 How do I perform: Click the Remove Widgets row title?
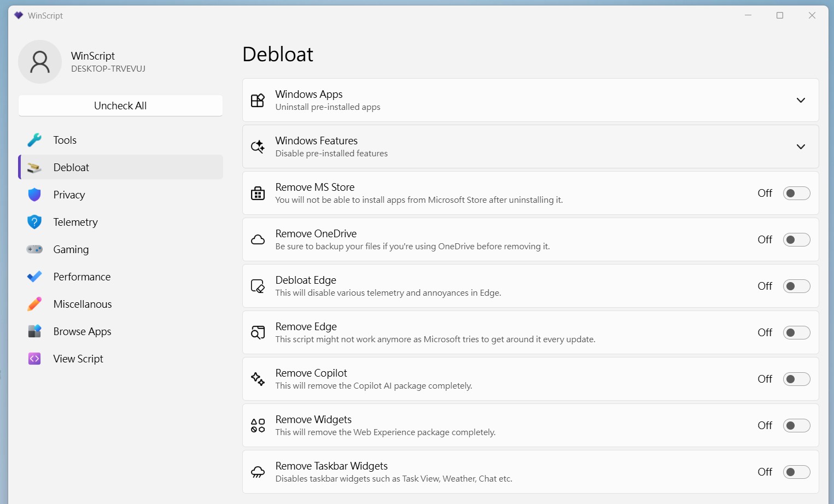(313, 419)
